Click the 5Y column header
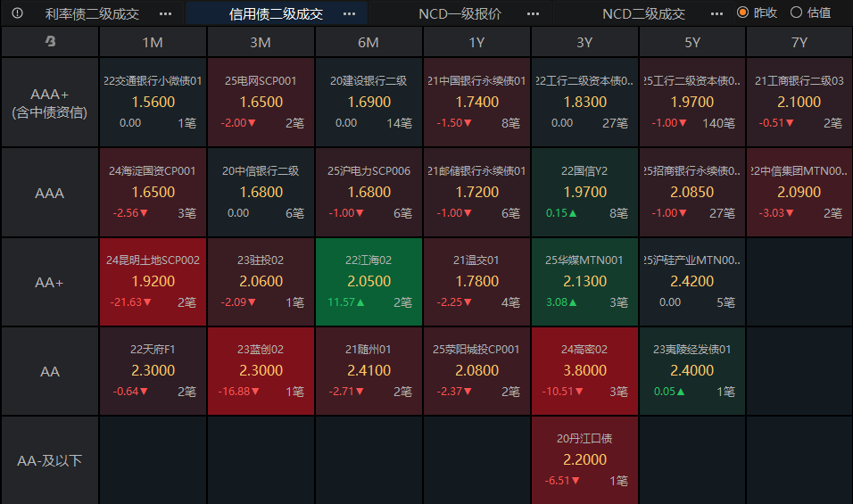 (692, 42)
